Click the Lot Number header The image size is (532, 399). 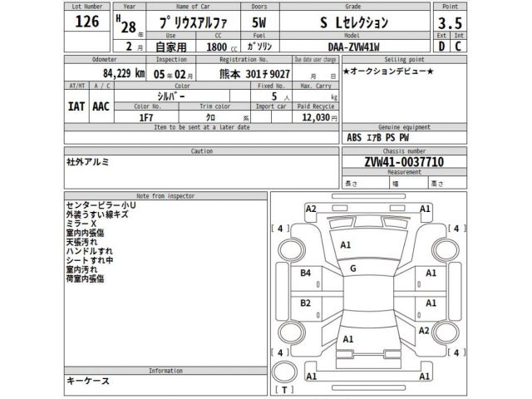87,7
